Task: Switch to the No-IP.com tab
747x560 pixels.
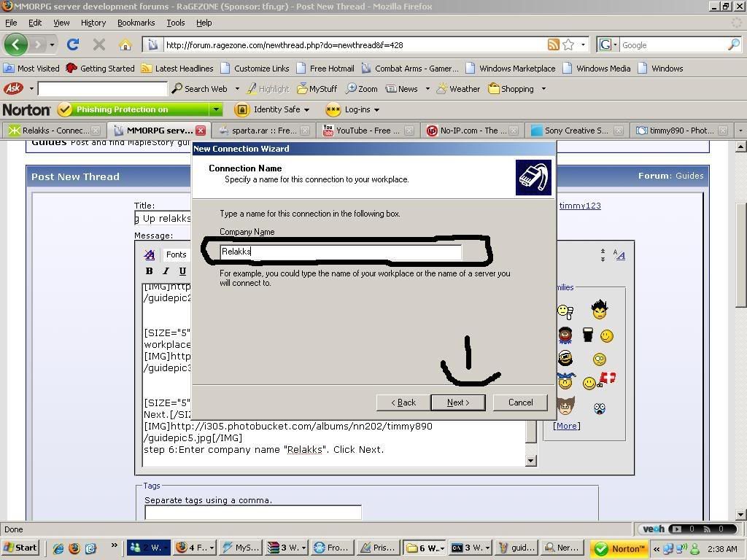Action: coord(473,130)
